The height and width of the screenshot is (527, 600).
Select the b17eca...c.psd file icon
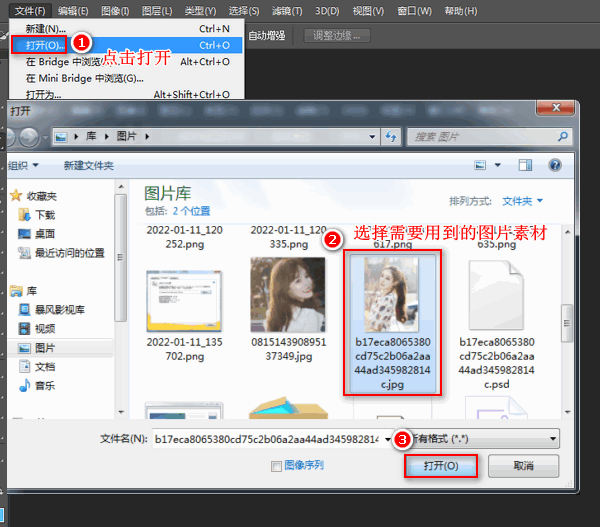point(496,295)
